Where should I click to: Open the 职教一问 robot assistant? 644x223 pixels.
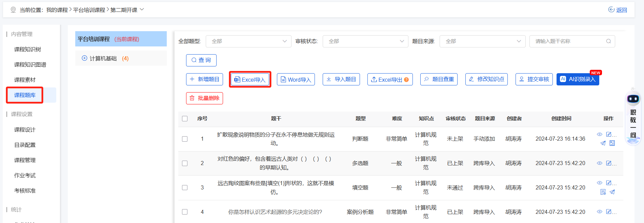pos(633,117)
